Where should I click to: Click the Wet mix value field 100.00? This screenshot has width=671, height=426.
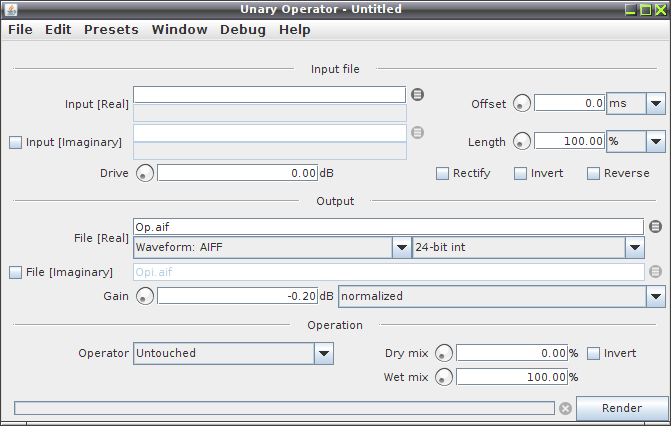512,377
